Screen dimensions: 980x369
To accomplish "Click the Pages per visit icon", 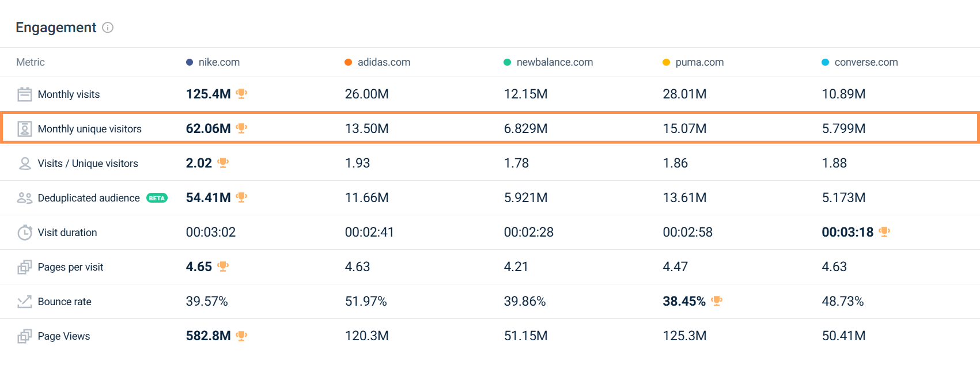I will pyautogui.click(x=25, y=267).
